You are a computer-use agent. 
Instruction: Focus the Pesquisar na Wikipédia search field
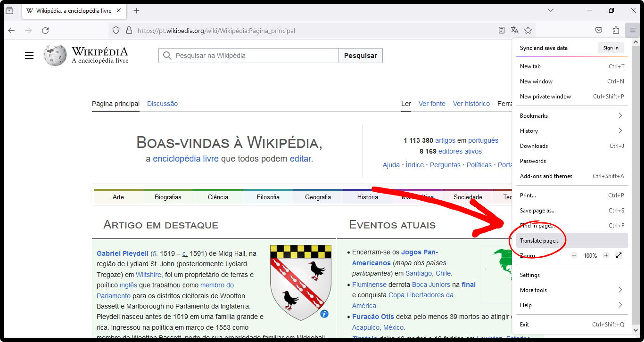click(x=248, y=56)
